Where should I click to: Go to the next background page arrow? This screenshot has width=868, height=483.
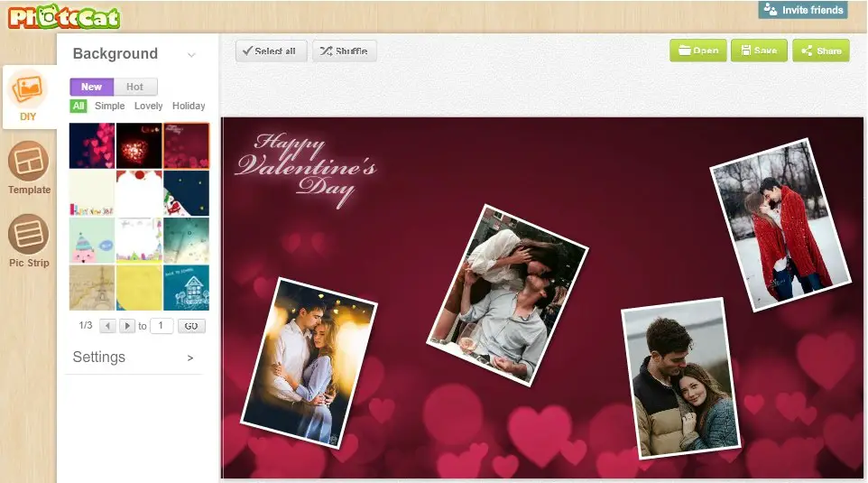127,326
